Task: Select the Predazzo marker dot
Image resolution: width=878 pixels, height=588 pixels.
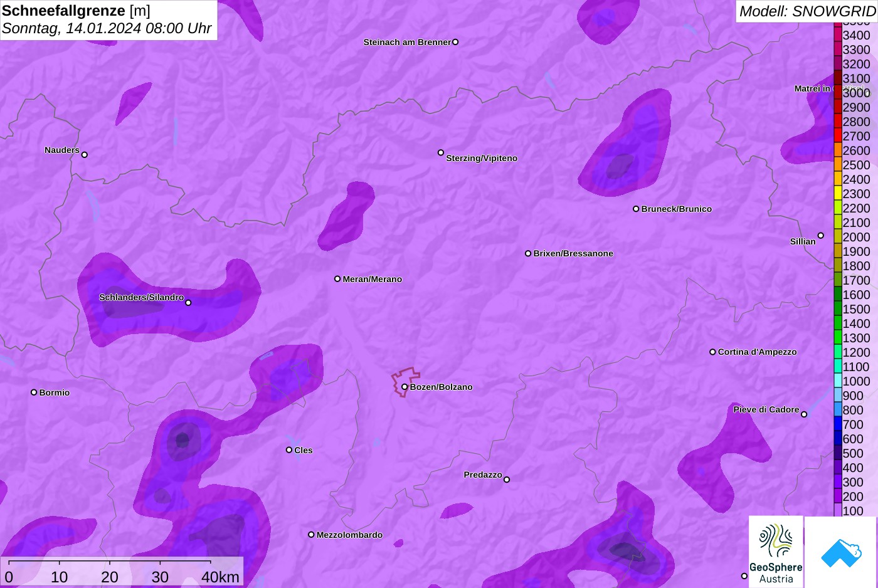Action: (507, 480)
